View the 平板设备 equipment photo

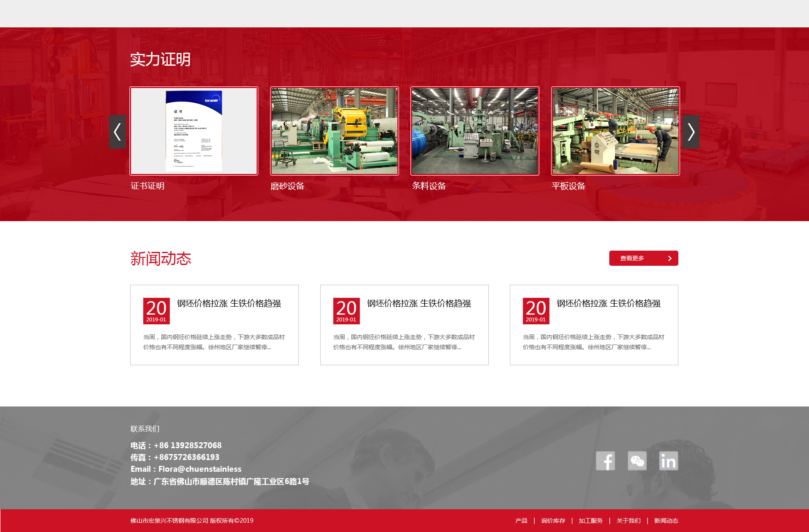(615, 131)
